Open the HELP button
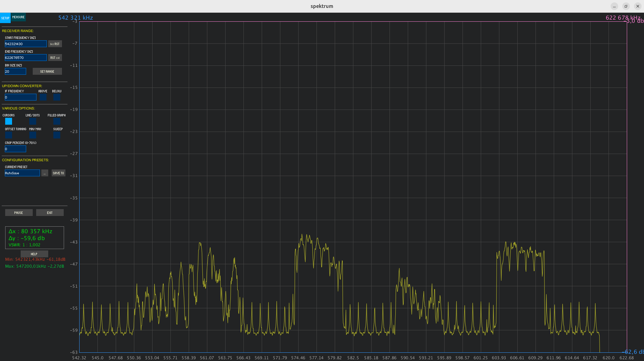 pos(34,254)
